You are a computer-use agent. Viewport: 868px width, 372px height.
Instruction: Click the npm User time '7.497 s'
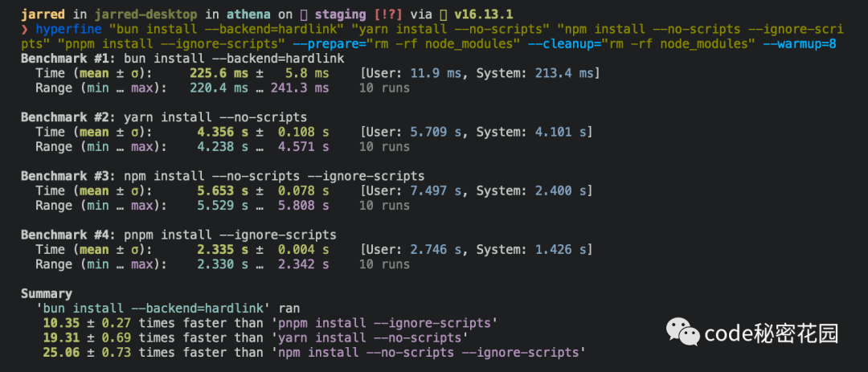436,190
